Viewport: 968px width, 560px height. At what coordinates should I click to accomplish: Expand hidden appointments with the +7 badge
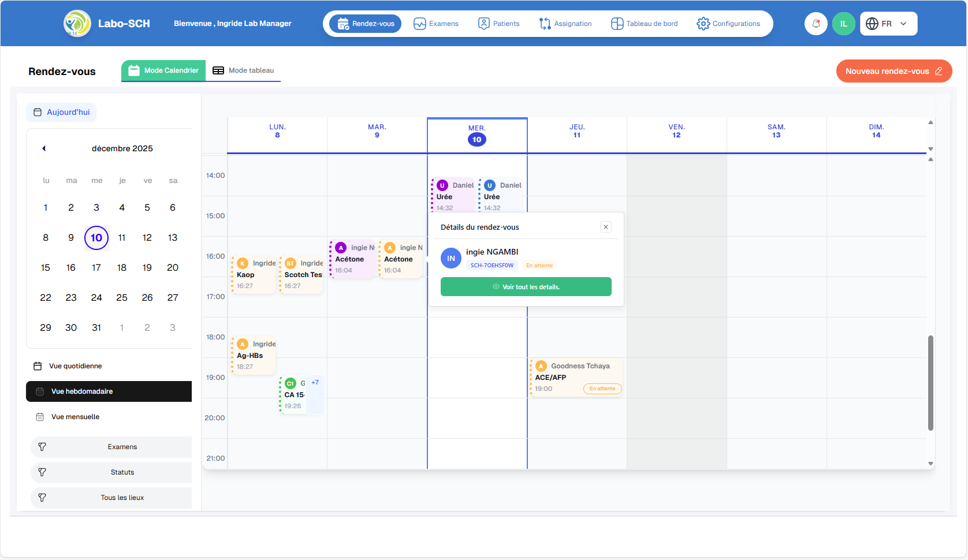point(315,382)
